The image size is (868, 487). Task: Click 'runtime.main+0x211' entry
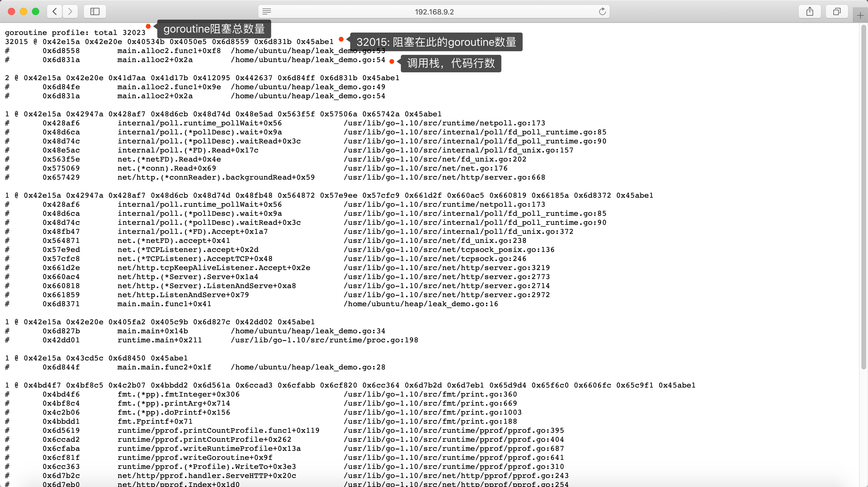tap(160, 340)
